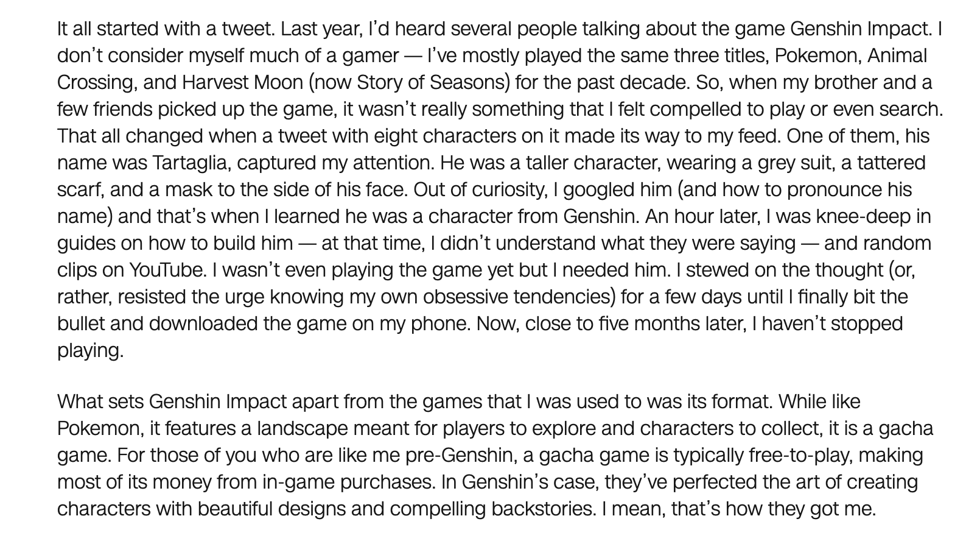Screen dimensions: 980x541
Task: Click the words "Genshin Impact" in first sentence
Action: tap(860, 29)
